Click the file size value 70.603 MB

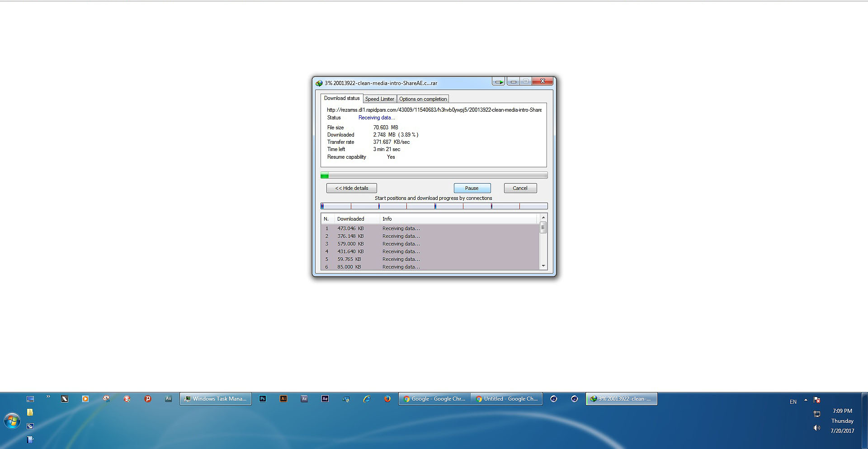(386, 128)
